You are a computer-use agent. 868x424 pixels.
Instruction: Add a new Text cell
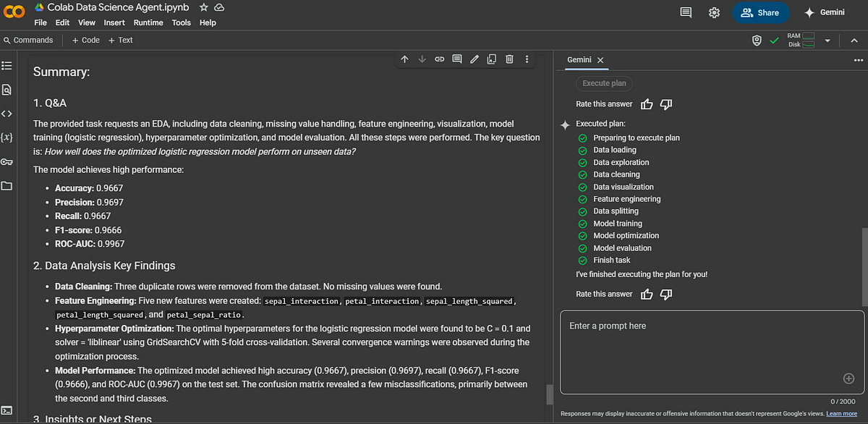[120, 41]
